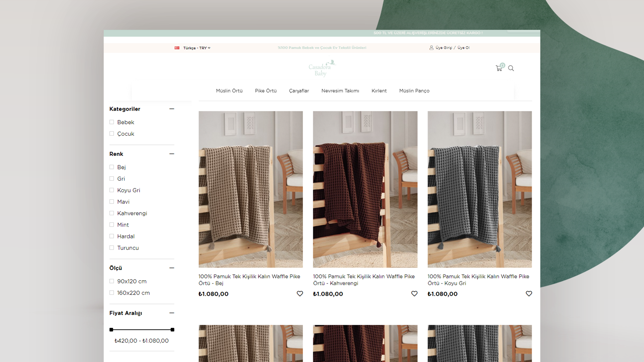Click the Bej product price ₺1.080,00
The width and height of the screenshot is (644, 362).
[213, 294]
